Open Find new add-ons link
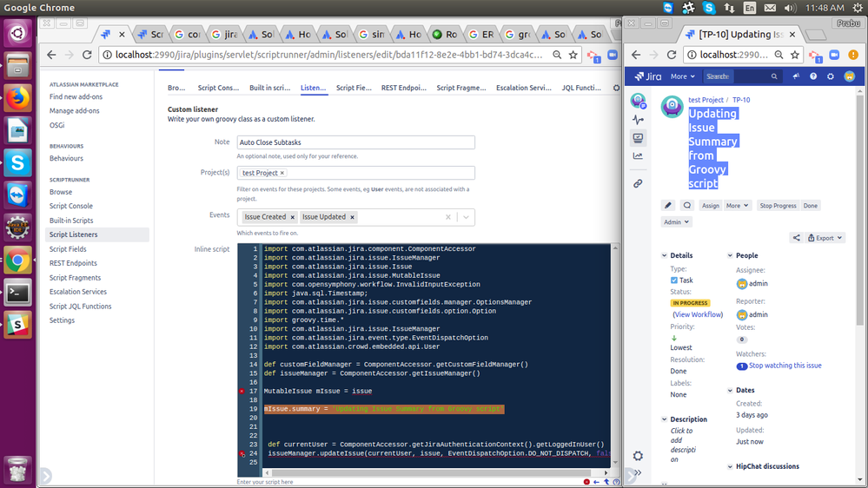The image size is (868, 488). [x=76, y=97]
